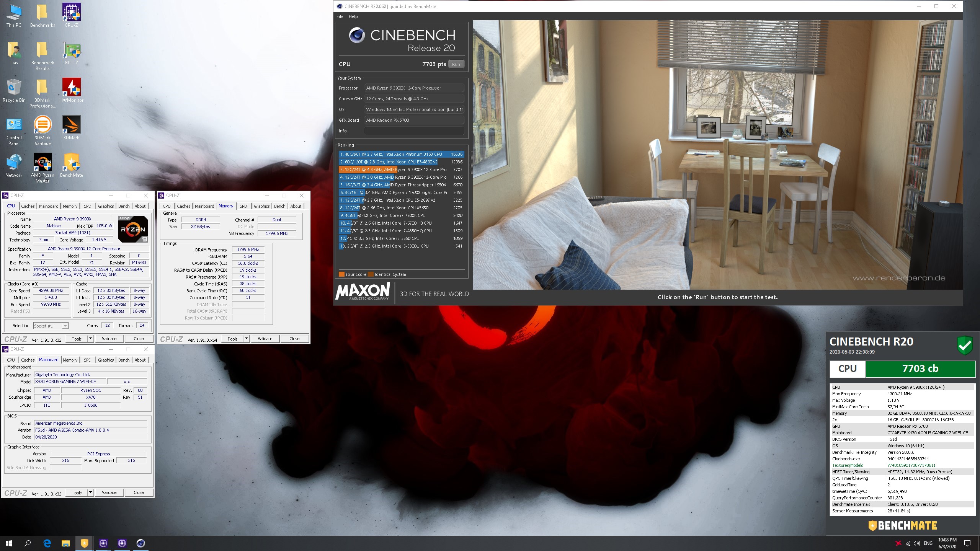The height and width of the screenshot is (551, 980).
Task: Click the Core Speed 4299.00 MHz field
Action: pyautogui.click(x=51, y=290)
